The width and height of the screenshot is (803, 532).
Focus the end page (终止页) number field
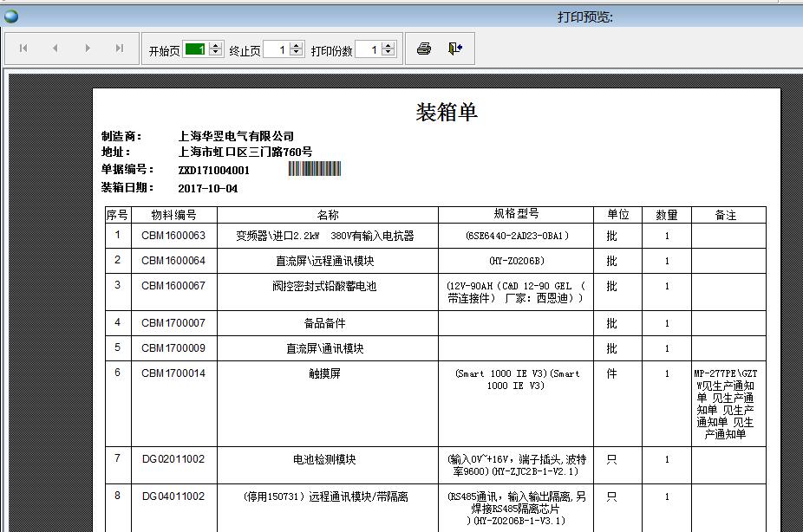[276, 49]
